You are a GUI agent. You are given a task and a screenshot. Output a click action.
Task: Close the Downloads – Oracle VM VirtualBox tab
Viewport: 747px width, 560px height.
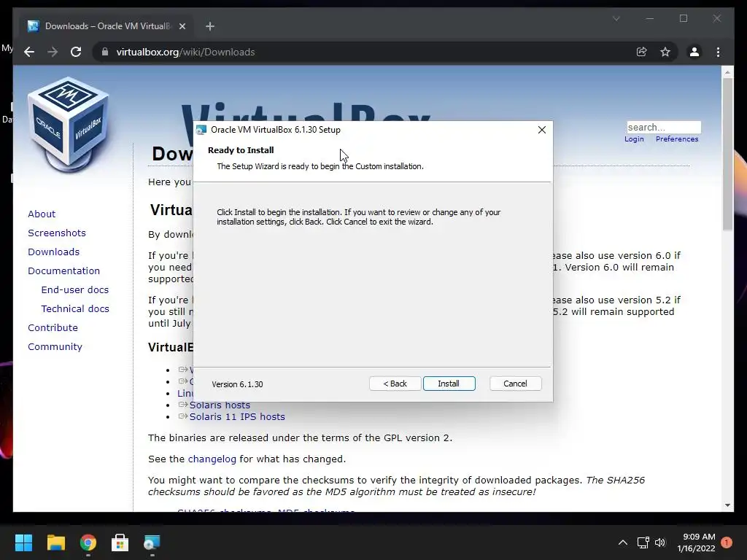[182, 26]
